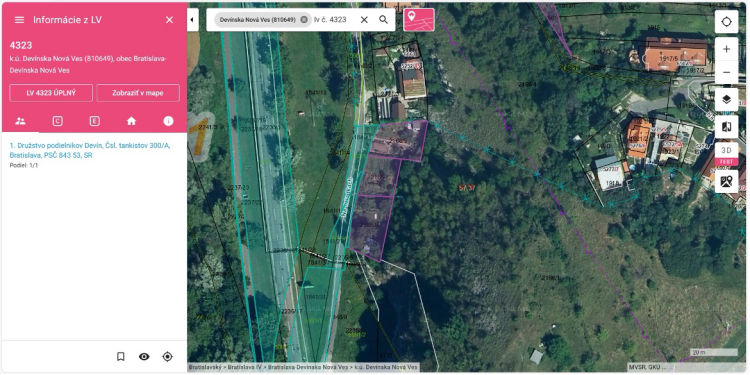This screenshot has width=750, height=375.
Task: Open the info tab with the circled i
Action: coord(168,121)
